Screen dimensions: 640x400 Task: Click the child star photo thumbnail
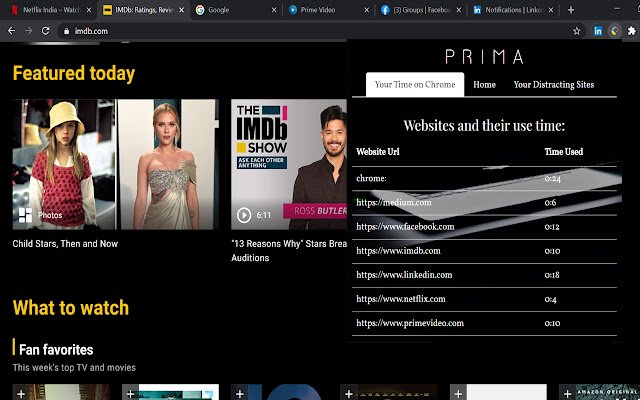click(x=64, y=164)
